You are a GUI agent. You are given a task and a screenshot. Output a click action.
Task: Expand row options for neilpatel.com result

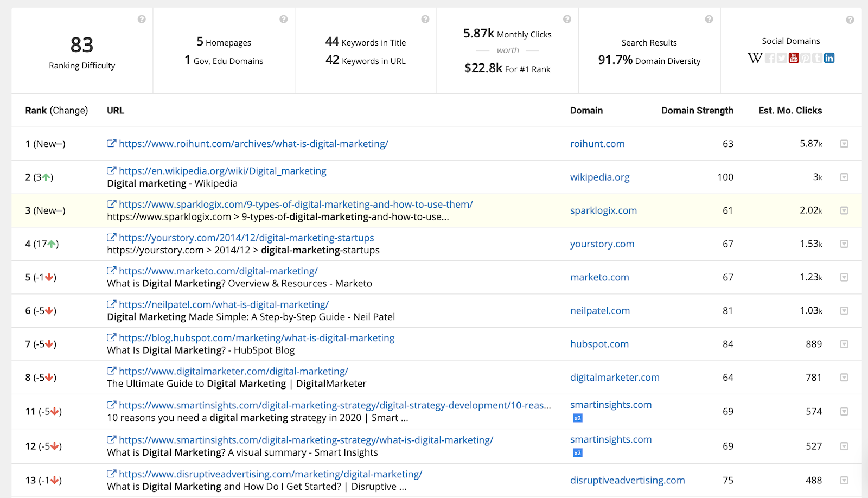(x=844, y=311)
